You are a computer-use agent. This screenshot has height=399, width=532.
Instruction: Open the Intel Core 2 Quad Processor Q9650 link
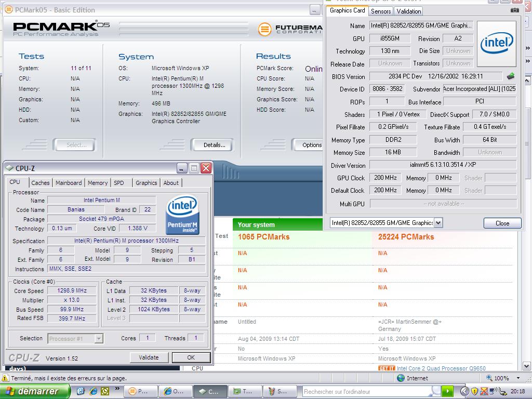point(441,368)
